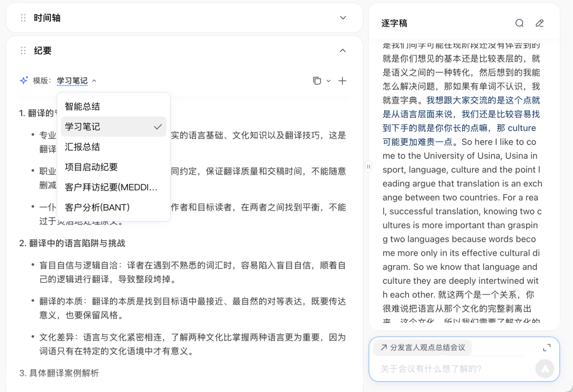This screenshot has width=573, height=392.
Task: Choose 项目启动纪要 from the list
Action: point(91,167)
